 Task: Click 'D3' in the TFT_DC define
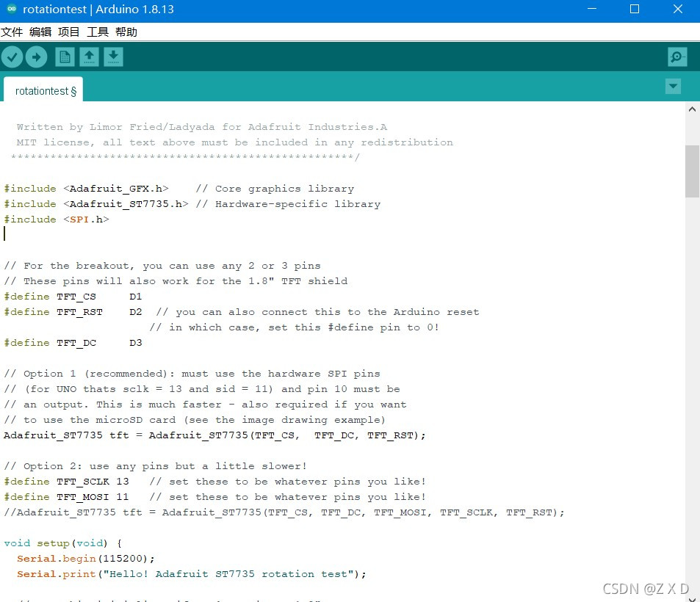click(x=136, y=343)
